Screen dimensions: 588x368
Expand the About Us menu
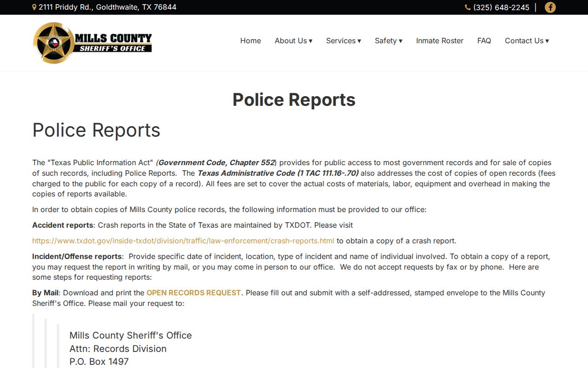[294, 40]
